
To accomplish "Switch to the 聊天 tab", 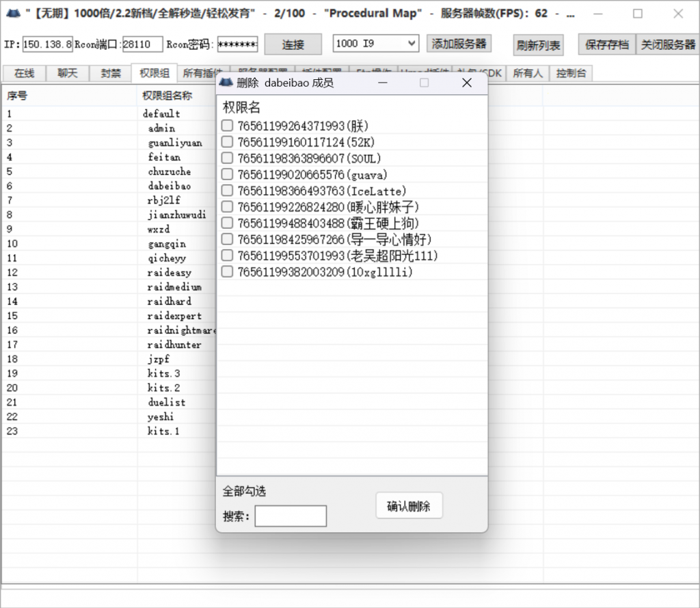I will pyautogui.click(x=68, y=73).
